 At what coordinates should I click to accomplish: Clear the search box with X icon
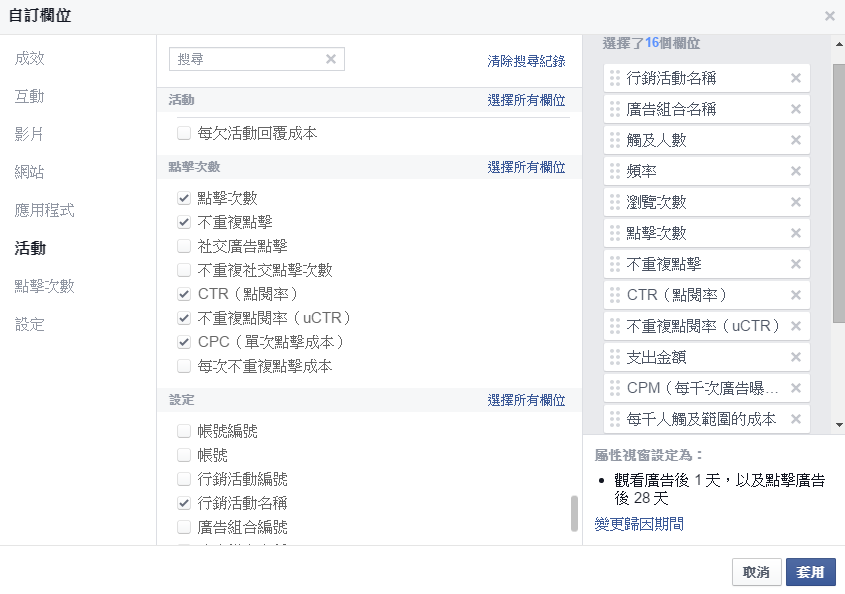331,59
